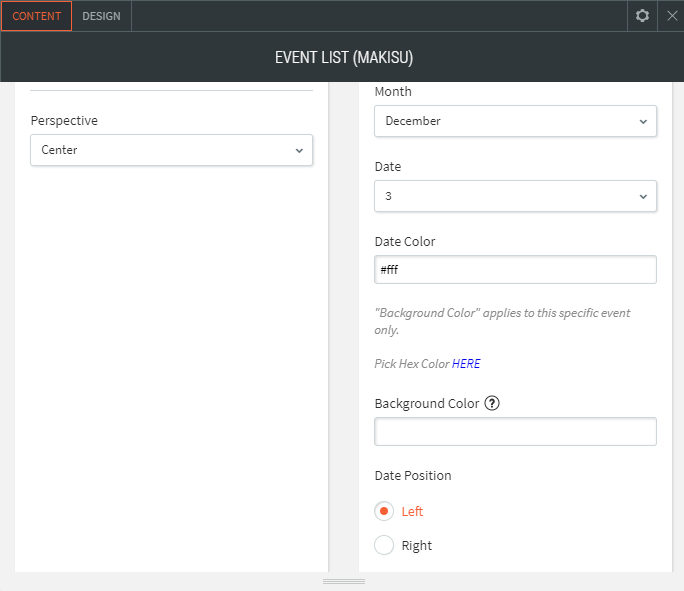Click the chevron arrow on Date field
Screen dimensions: 684x591
(642, 196)
